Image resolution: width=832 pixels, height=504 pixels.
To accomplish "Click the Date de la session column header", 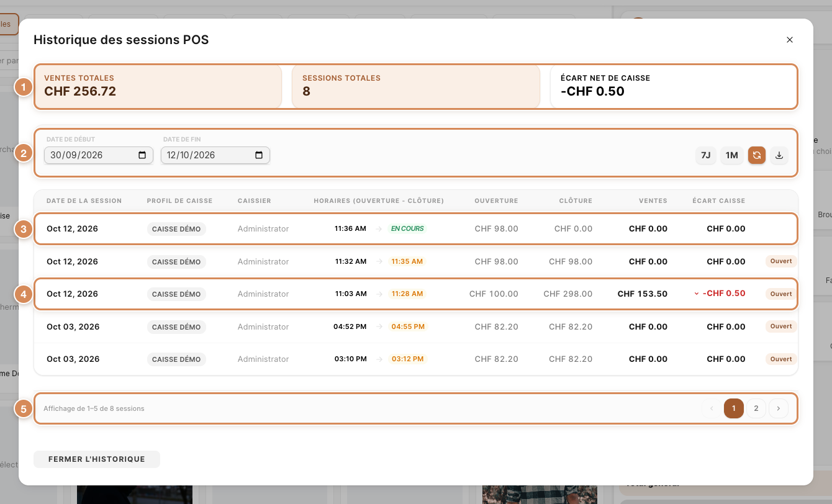I will pyautogui.click(x=84, y=201).
